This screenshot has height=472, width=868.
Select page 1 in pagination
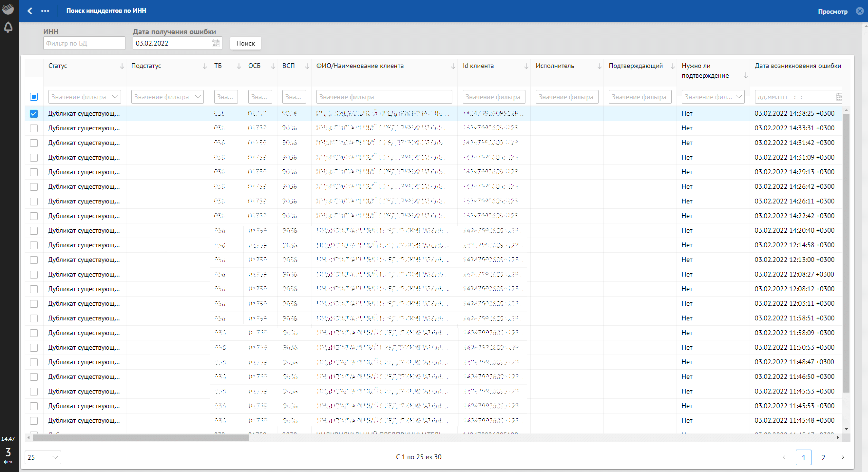click(803, 458)
